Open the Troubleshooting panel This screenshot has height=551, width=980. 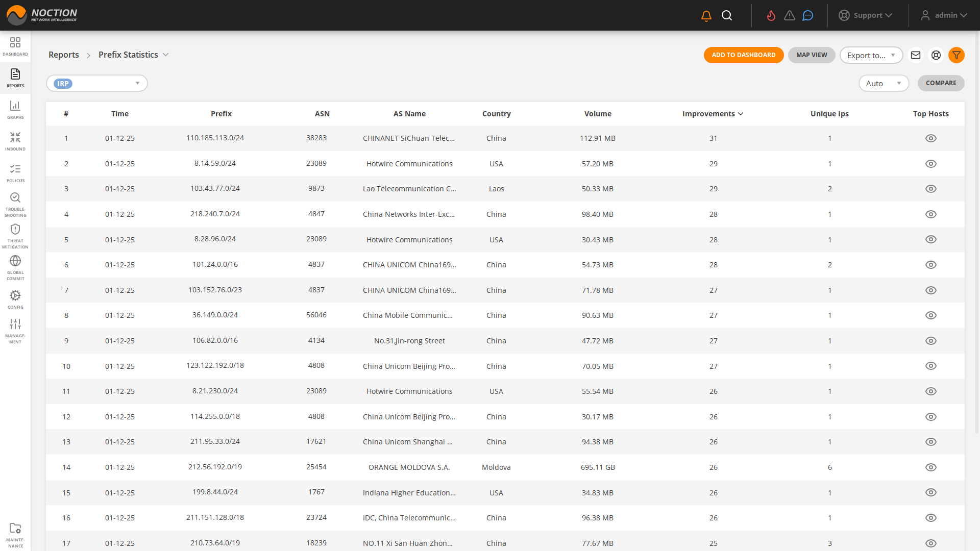click(x=15, y=203)
